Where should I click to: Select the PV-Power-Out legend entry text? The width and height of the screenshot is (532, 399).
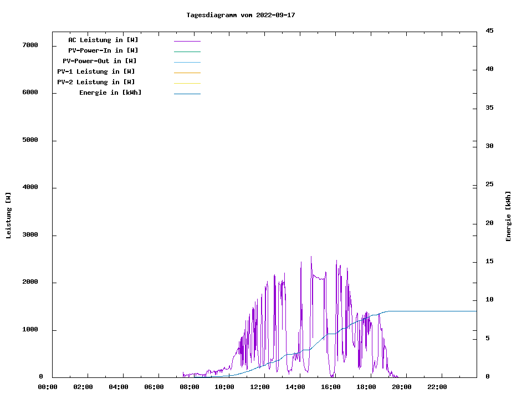[100, 61]
